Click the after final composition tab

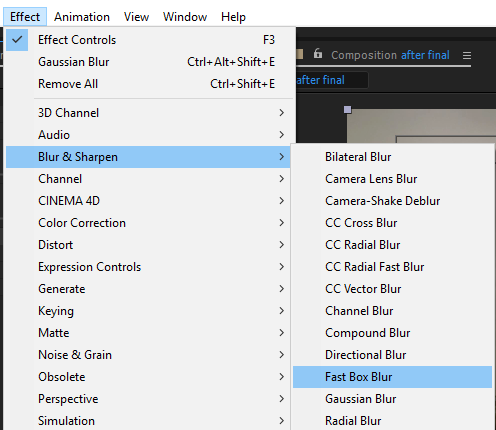pos(332,80)
